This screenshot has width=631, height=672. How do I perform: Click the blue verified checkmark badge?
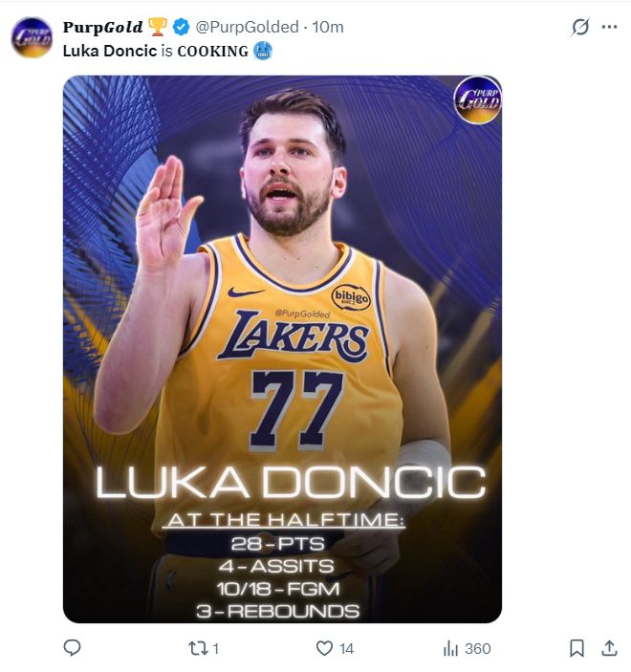coord(182,27)
